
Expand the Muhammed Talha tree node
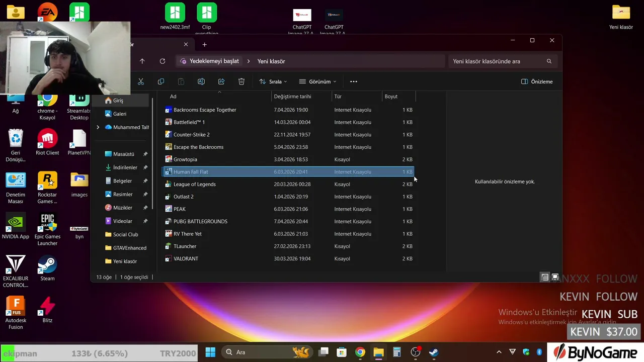pyautogui.click(x=98, y=127)
